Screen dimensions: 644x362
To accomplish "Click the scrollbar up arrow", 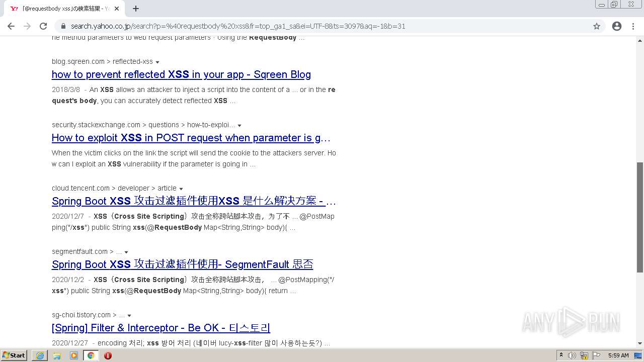I will tap(640, 40).
